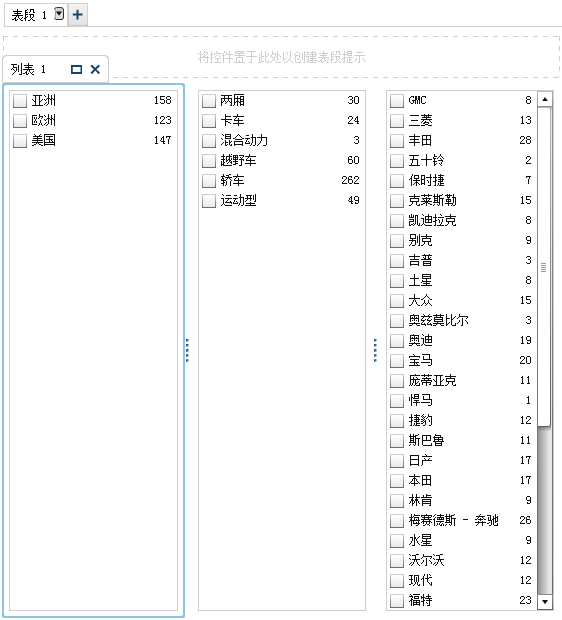The image size is (562, 620).
Task: Check the 福特 checkbox
Action: click(397, 601)
